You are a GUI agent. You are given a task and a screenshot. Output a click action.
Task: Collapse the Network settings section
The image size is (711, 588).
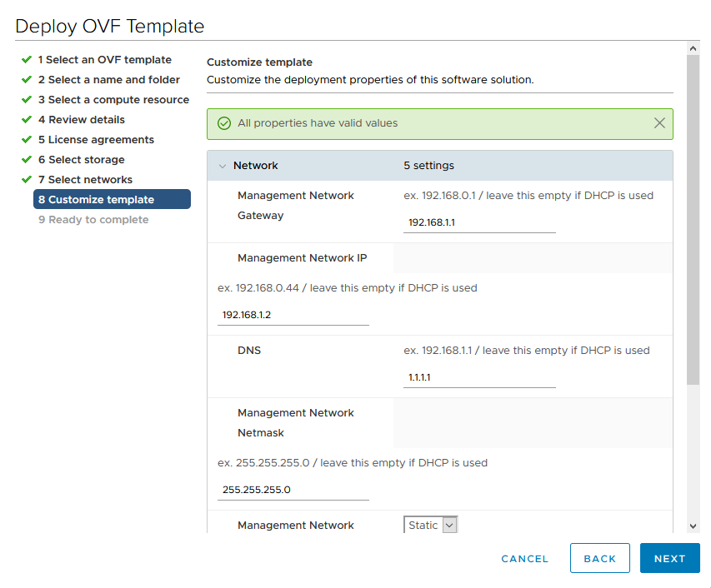[223, 166]
